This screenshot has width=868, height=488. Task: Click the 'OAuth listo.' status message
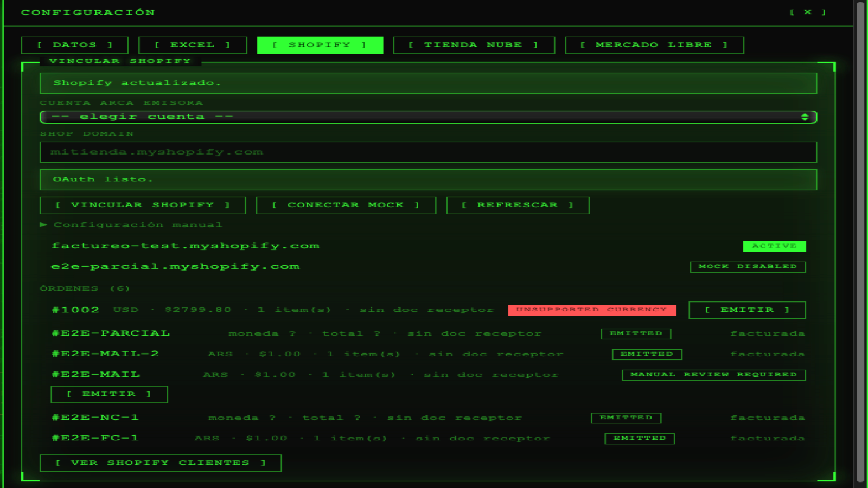coord(428,179)
